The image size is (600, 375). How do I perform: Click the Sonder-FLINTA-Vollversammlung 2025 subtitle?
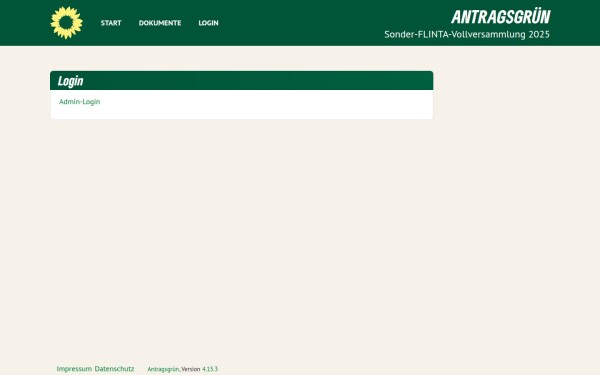[467, 34]
